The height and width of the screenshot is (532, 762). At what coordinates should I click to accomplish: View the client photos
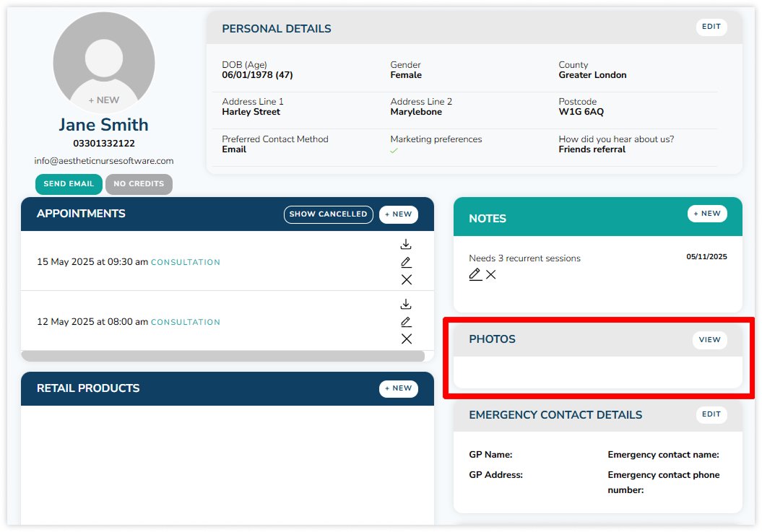pyautogui.click(x=709, y=340)
